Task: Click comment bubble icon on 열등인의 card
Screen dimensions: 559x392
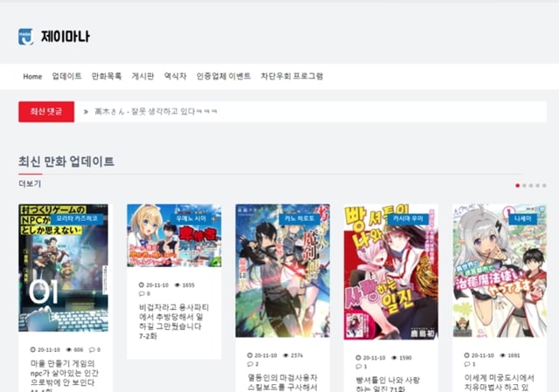Action: coord(250,364)
